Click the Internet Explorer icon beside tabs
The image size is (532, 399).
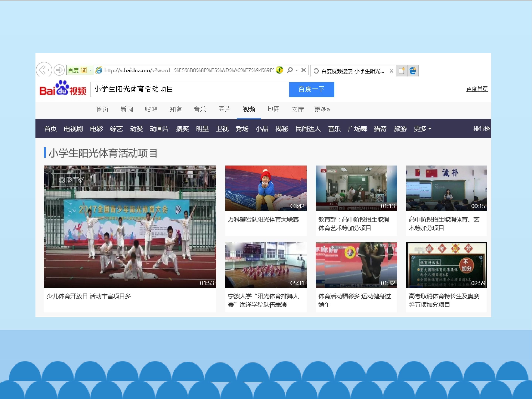pos(413,71)
